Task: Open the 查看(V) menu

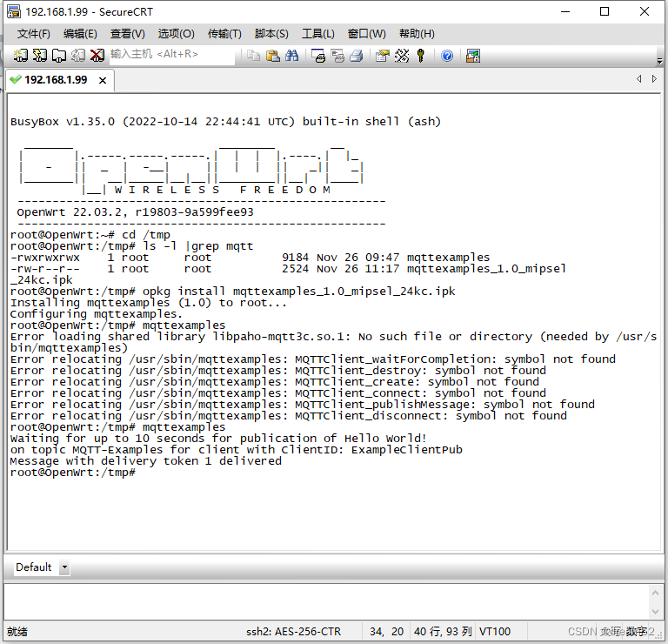Action: pos(127,34)
